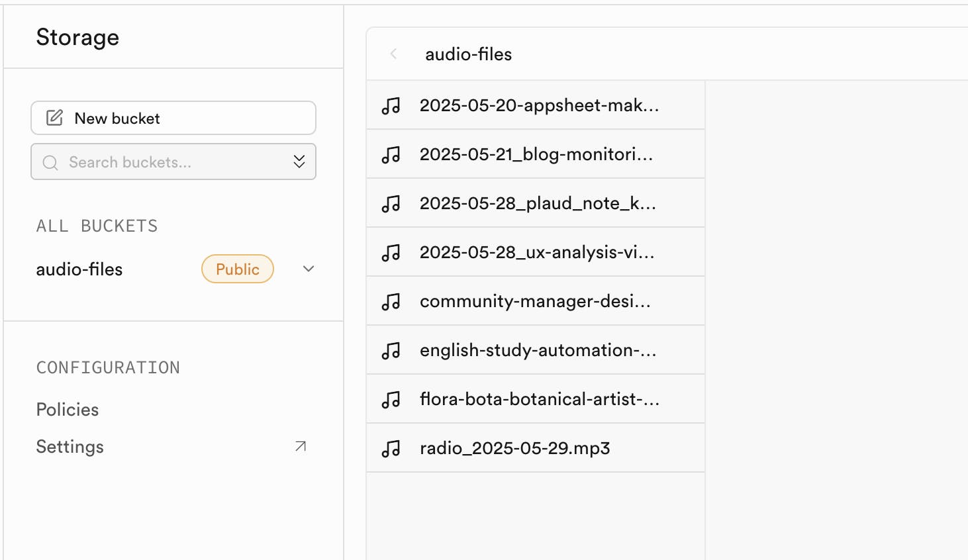Click music icon beside 2025-05-21_blog-monitori file
Image resolution: width=968 pixels, height=560 pixels.
click(x=391, y=154)
